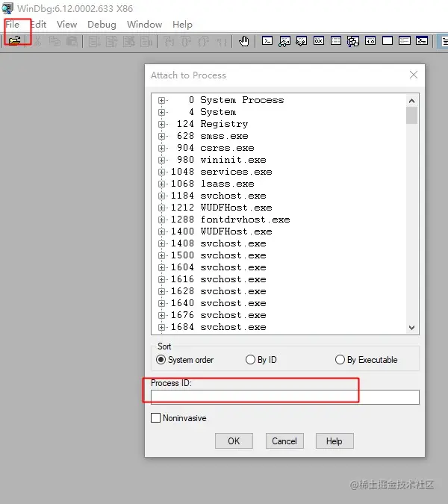Image resolution: width=448 pixels, height=504 pixels.
Task: Click the Paste toolbar icon
Action: pyautogui.click(x=72, y=41)
